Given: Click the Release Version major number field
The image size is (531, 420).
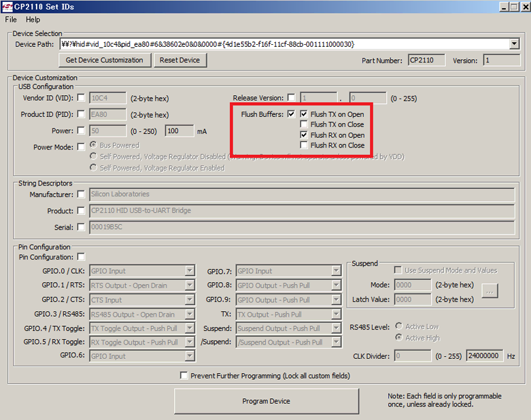Looking at the screenshot, I should (319, 98).
